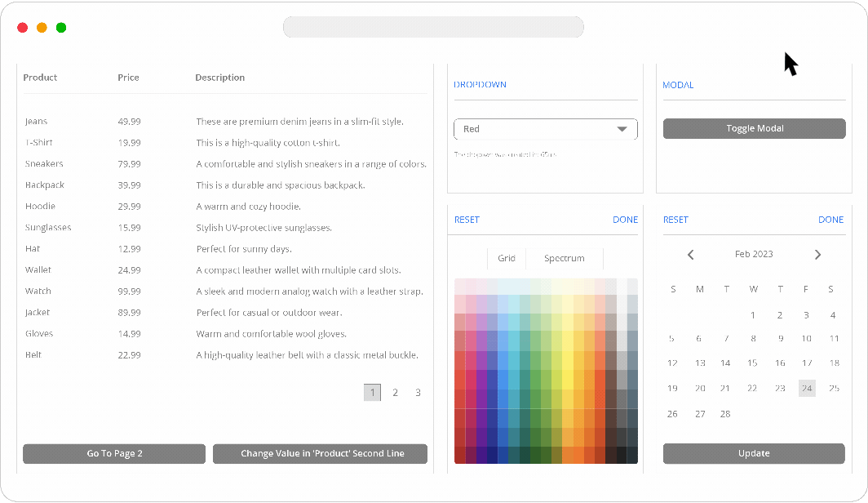
Task: Reset the calendar picker
Action: pyautogui.click(x=675, y=220)
